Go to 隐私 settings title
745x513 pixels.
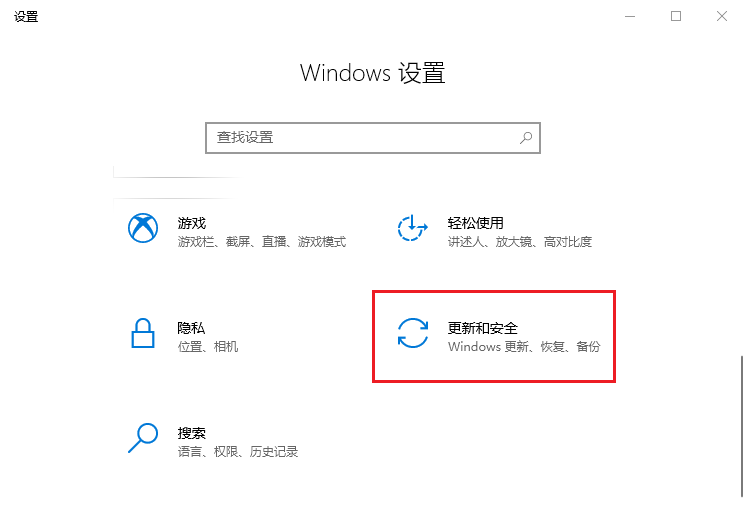191,328
